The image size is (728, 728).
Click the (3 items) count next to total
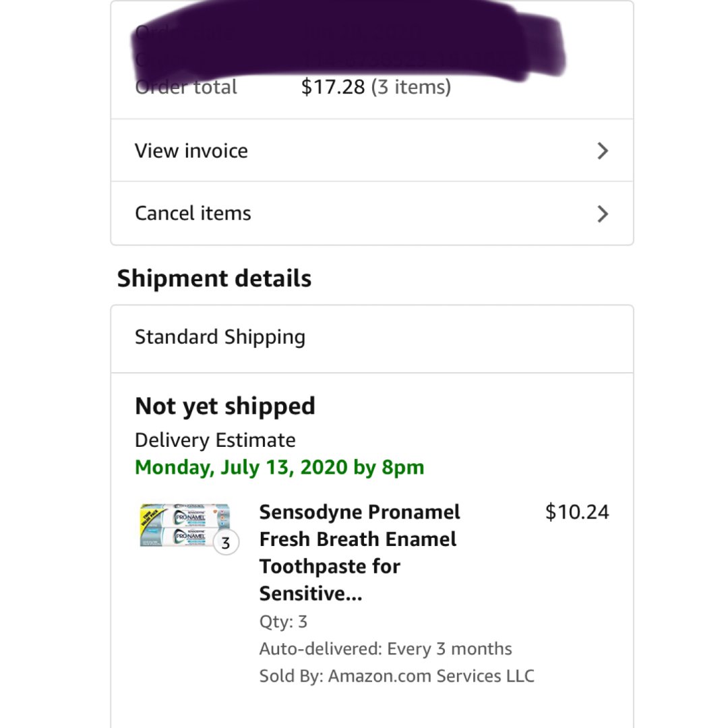[x=411, y=87]
